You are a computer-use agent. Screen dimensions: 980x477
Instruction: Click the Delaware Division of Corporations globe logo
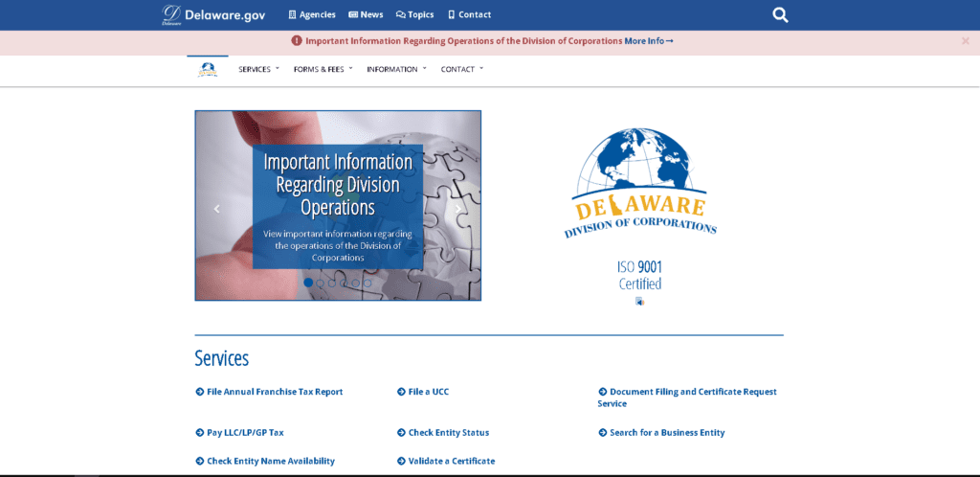tap(640, 183)
